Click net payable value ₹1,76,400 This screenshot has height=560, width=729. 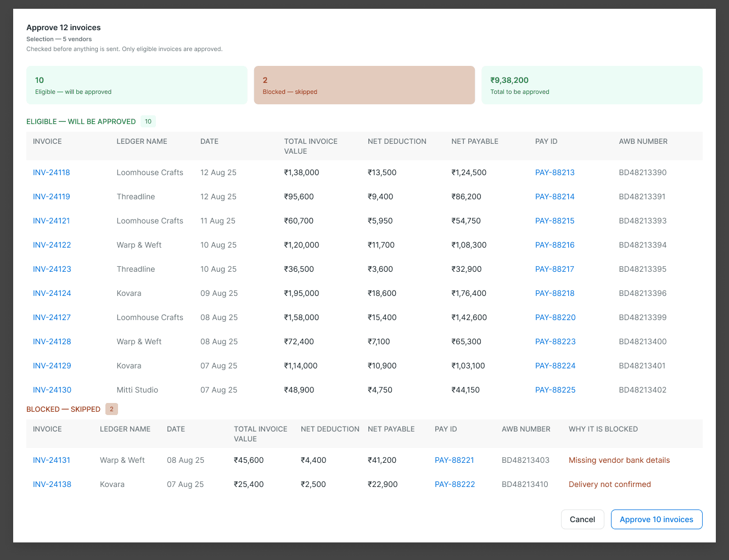(x=469, y=293)
